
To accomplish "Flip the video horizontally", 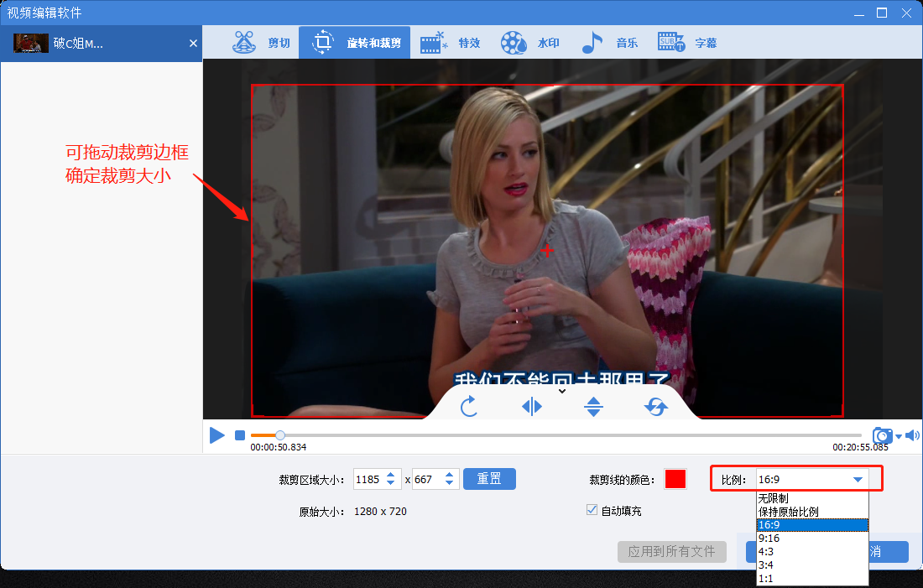I will [x=531, y=406].
